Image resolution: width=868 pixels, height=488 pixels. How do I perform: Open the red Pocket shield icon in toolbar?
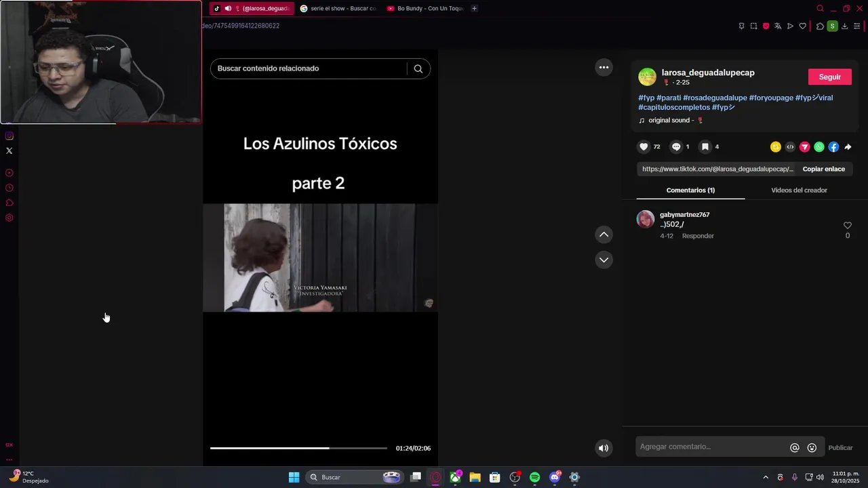(766, 26)
